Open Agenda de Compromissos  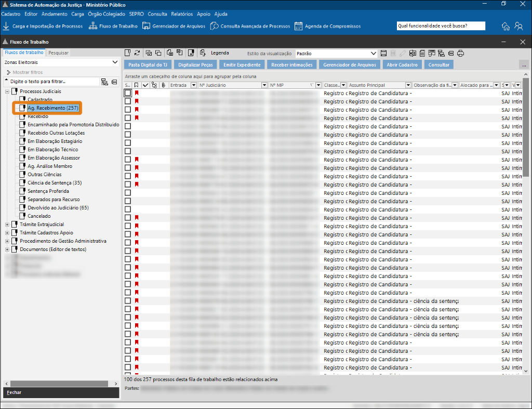pyautogui.click(x=327, y=26)
